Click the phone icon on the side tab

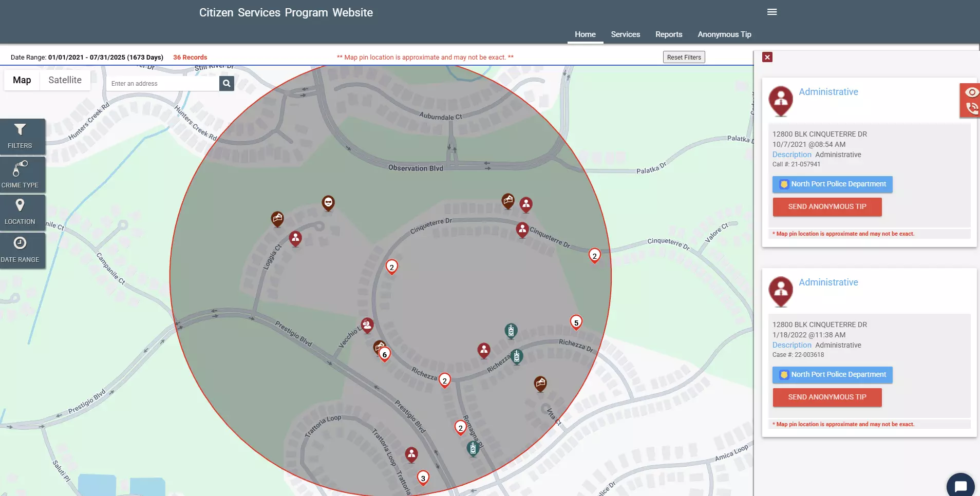972,108
